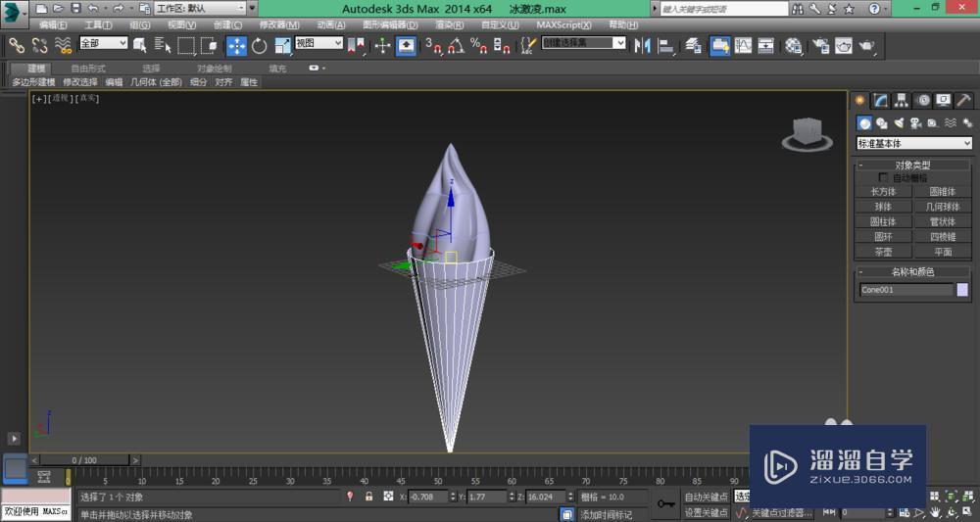
Task: Open the selection filter dropdown 全部
Action: (x=103, y=43)
